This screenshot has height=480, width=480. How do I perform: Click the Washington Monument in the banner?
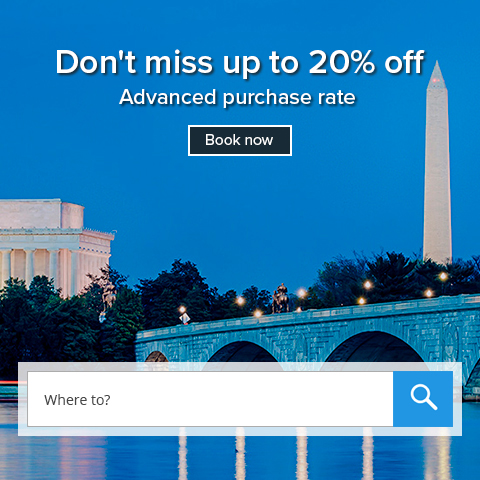coord(437,163)
